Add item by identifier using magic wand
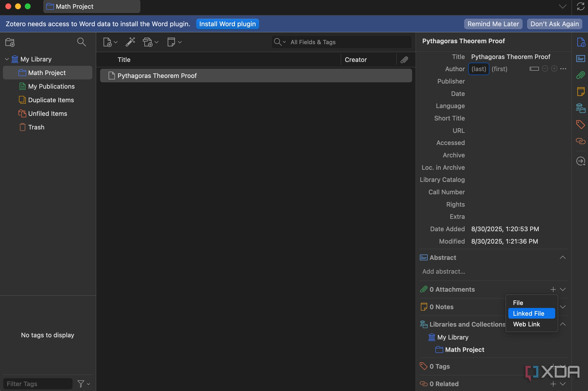 point(130,42)
